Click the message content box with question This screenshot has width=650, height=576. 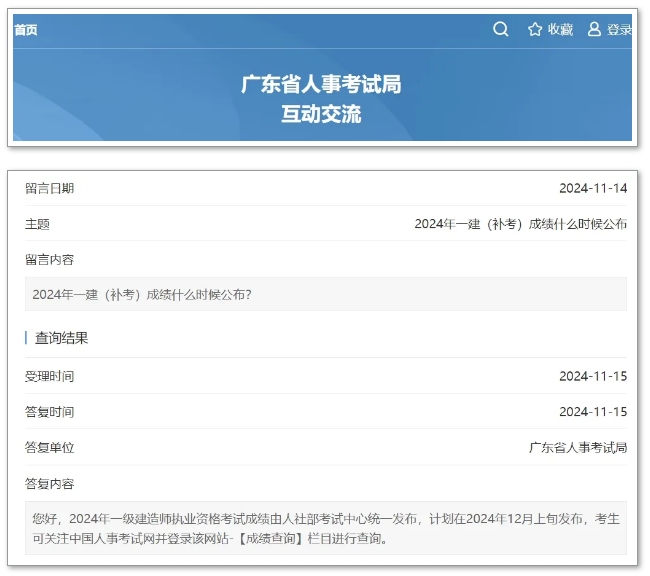(x=326, y=294)
